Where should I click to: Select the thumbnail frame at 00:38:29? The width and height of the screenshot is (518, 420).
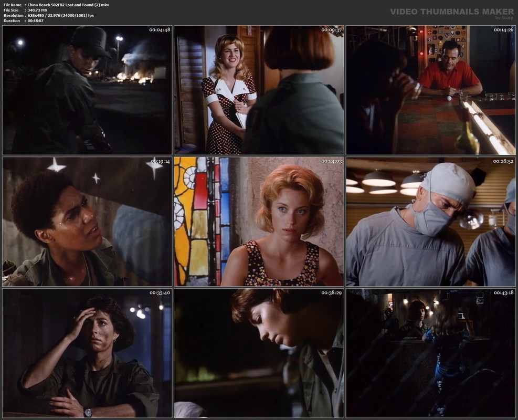pyautogui.click(x=259, y=353)
